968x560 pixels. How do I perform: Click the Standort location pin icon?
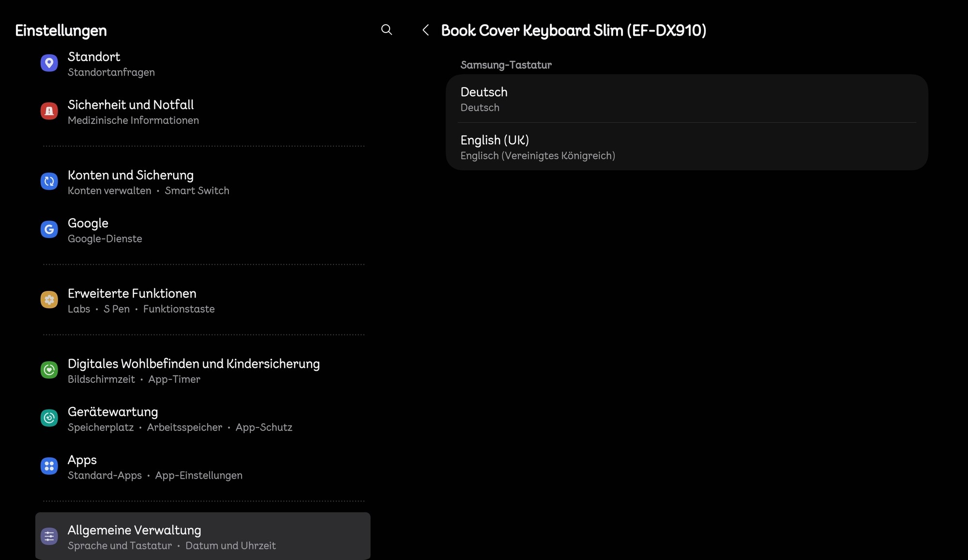click(x=49, y=63)
